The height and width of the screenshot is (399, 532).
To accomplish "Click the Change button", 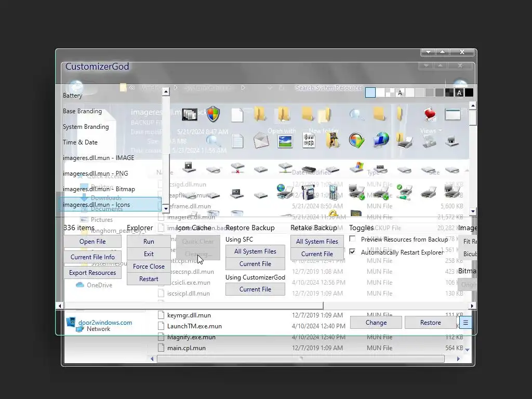I will [376, 323].
